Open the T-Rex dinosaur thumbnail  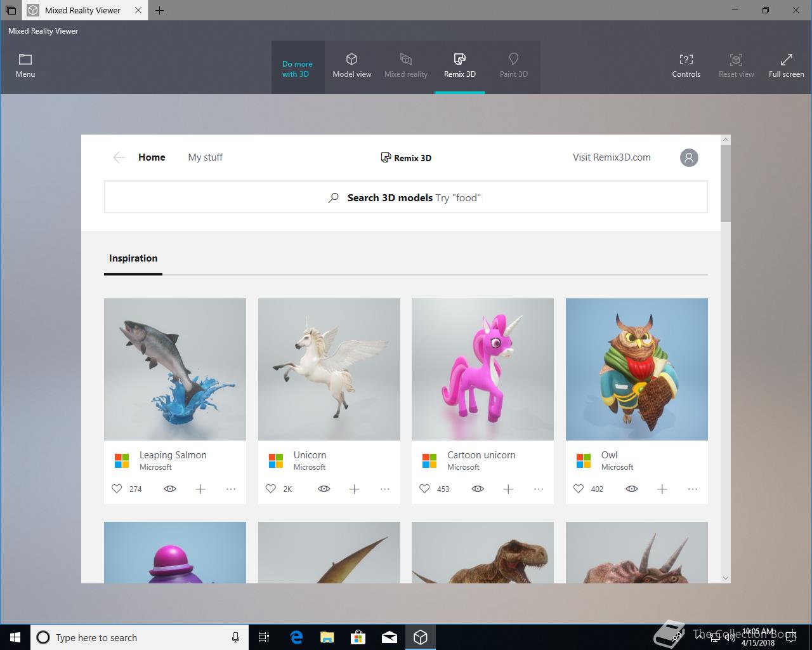tap(483, 552)
